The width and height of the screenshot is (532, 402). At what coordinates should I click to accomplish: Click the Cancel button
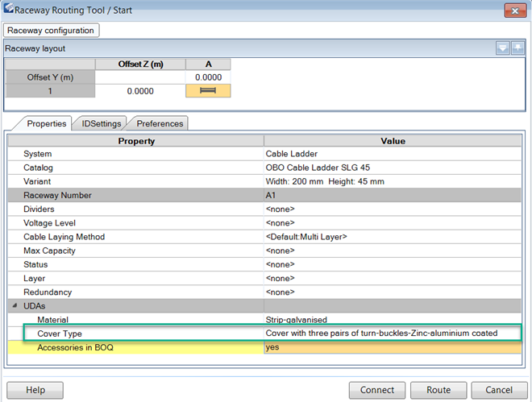click(x=499, y=390)
